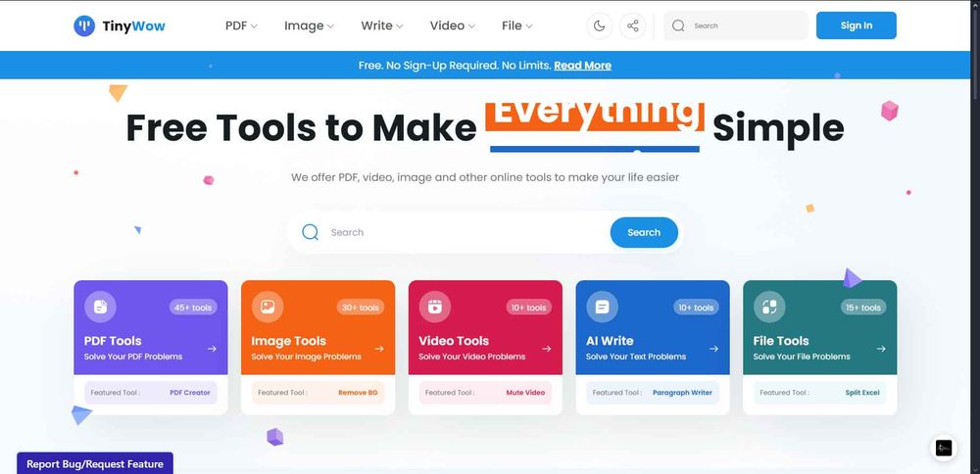Click 'Solve Your File Problems' text
This screenshot has width=980, height=474.
(x=802, y=356)
